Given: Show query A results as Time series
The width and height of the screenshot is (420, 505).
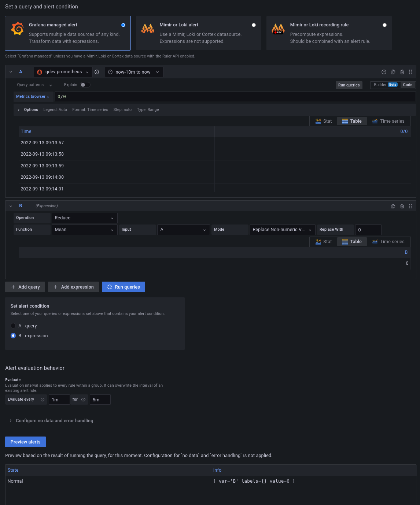Looking at the screenshot, I should pos(388,121).
